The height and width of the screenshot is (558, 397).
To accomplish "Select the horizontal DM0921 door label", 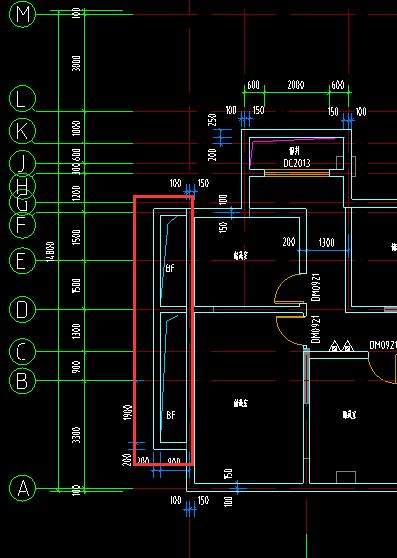I will point(383,345).
